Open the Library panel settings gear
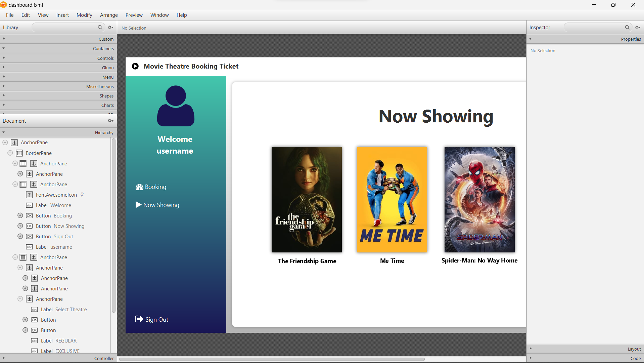 [110, 27]
